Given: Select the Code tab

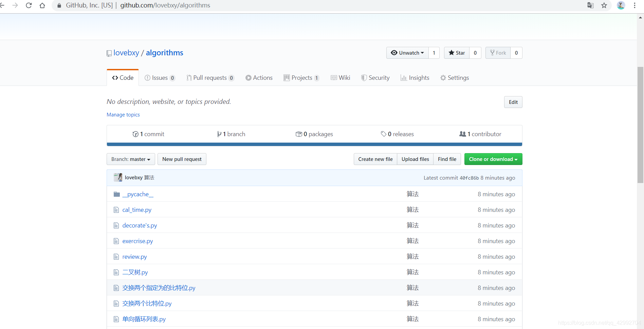Looking at the screenshot, I should (x=123, y=78).
